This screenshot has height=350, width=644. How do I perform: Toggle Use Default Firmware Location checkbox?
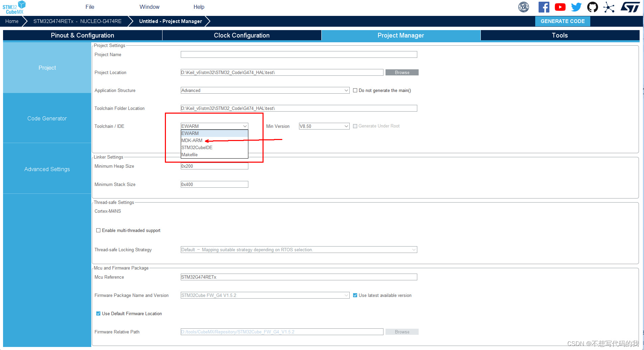tap(98, 313)
